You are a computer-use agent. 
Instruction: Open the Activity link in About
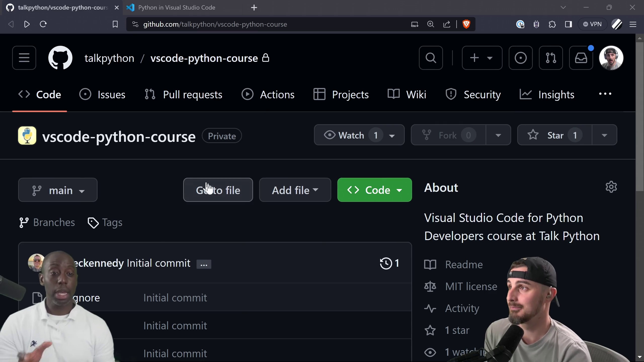[452, 308]
